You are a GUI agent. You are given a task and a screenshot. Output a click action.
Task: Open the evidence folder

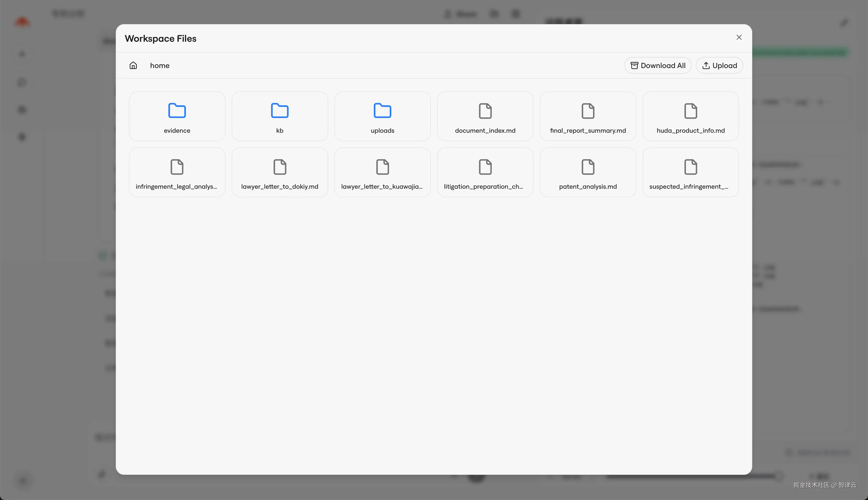[x=177, y=116]
